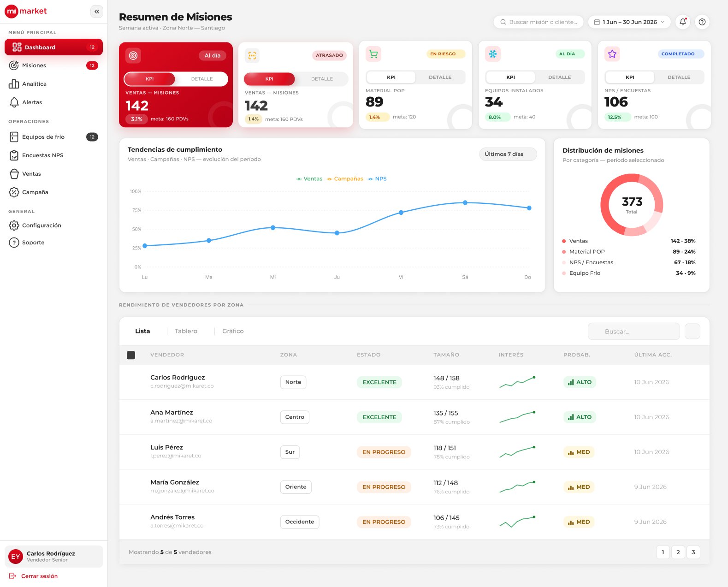Click the Campaña percent badge icon

click(x=14, y=192)
